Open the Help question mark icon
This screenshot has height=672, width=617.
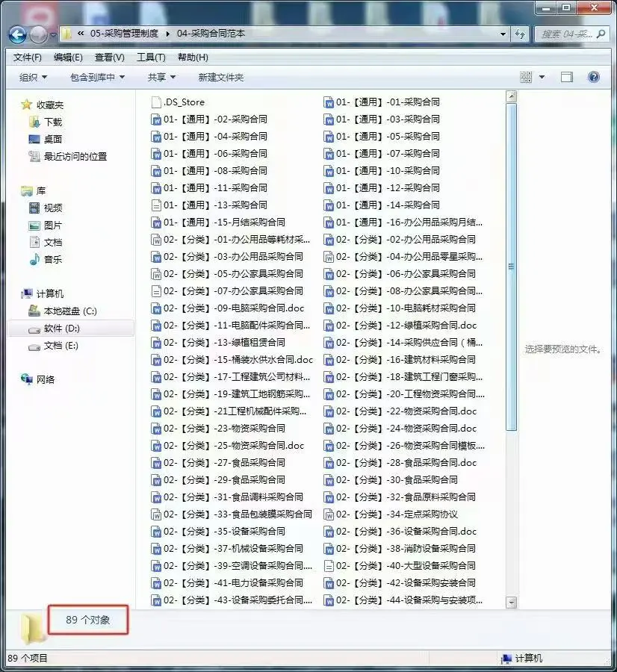[x=594, y=77]
